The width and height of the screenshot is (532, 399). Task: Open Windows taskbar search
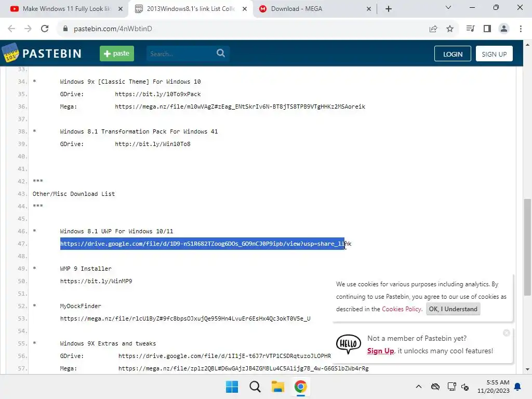255,387
